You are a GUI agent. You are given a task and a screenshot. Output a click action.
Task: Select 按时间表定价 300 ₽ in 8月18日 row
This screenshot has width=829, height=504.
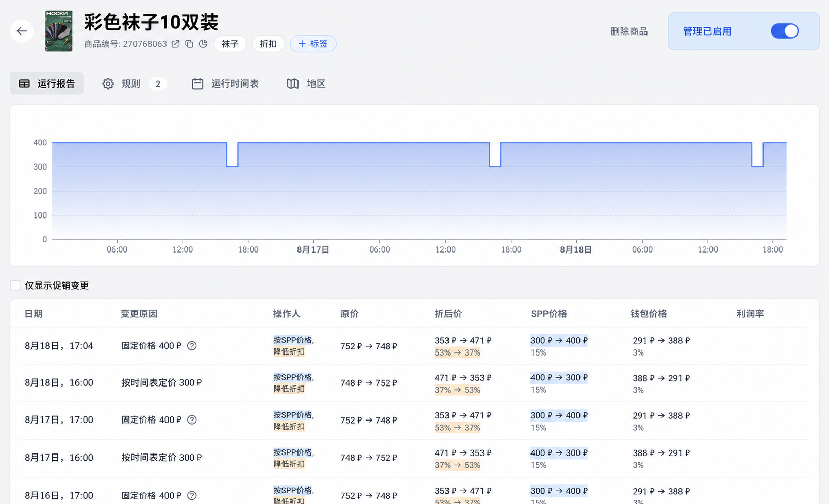[161, 383]
